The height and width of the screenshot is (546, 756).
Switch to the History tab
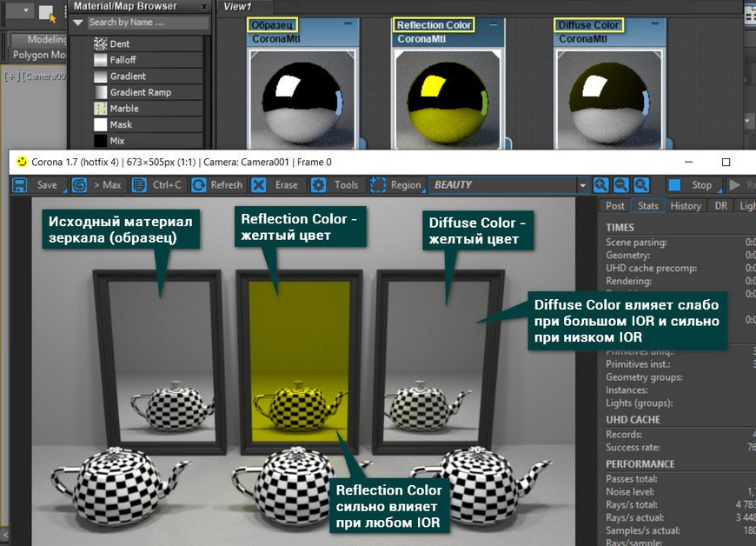686,206
